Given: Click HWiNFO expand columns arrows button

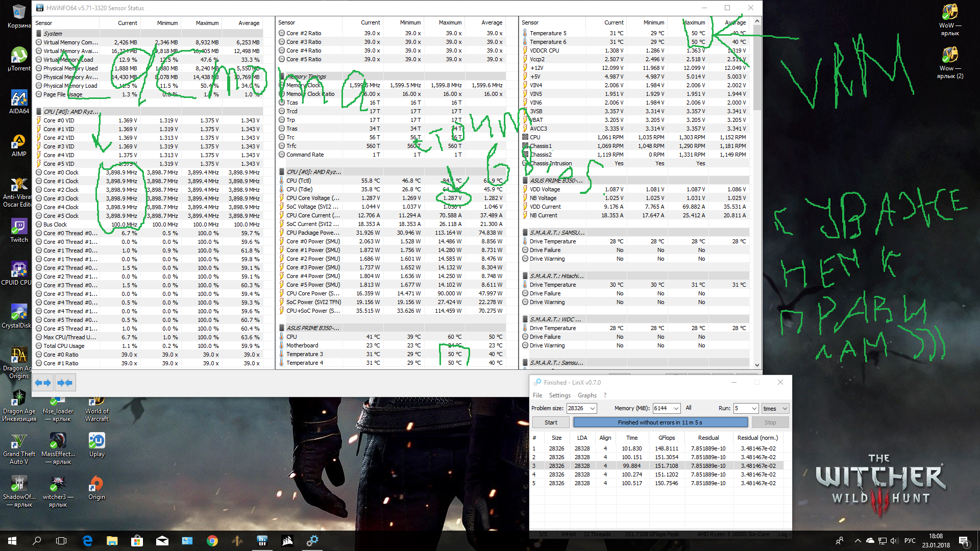Looking at the screenshot, I should point(43,383).
